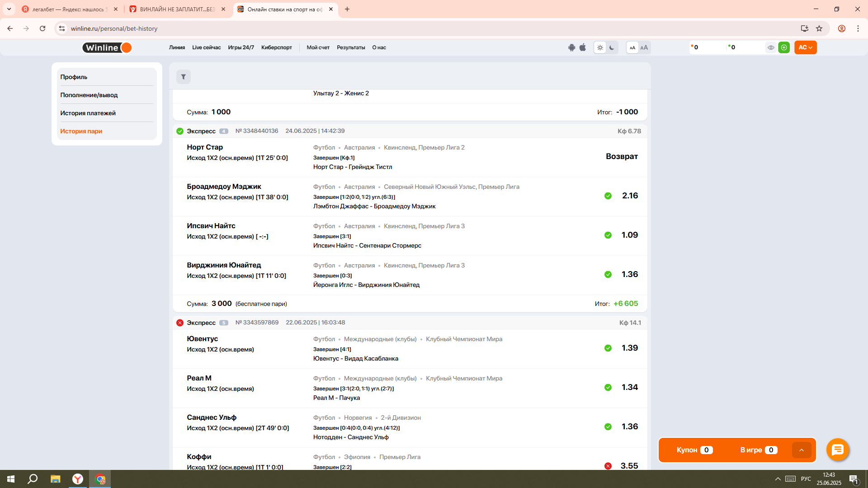
Task: Click the Winline logo
Action: (107, 47)
